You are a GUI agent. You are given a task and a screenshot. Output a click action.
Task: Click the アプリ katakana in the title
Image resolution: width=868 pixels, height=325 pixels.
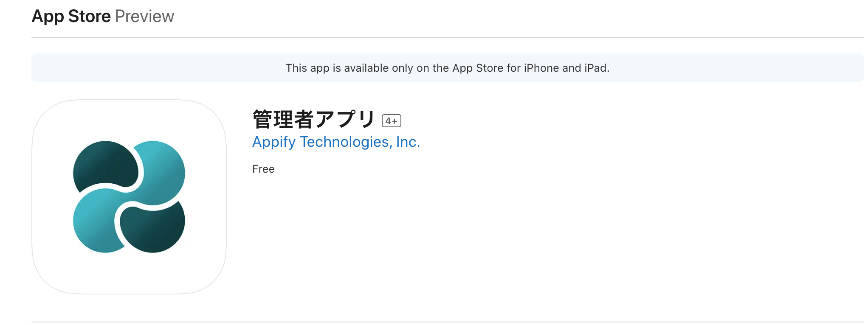pos(345,119)
